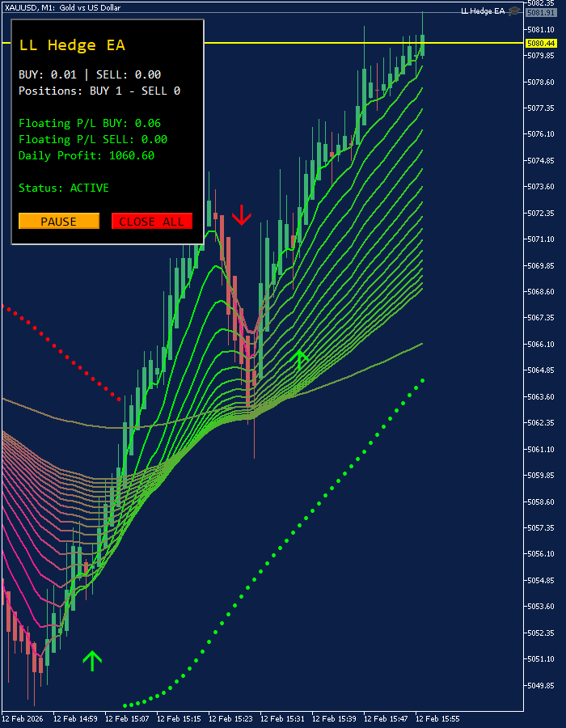This screenshot has height=728, width=566.
Task: Click the 12 Feb 2026 date label
Action: click(x=23, y=719)
